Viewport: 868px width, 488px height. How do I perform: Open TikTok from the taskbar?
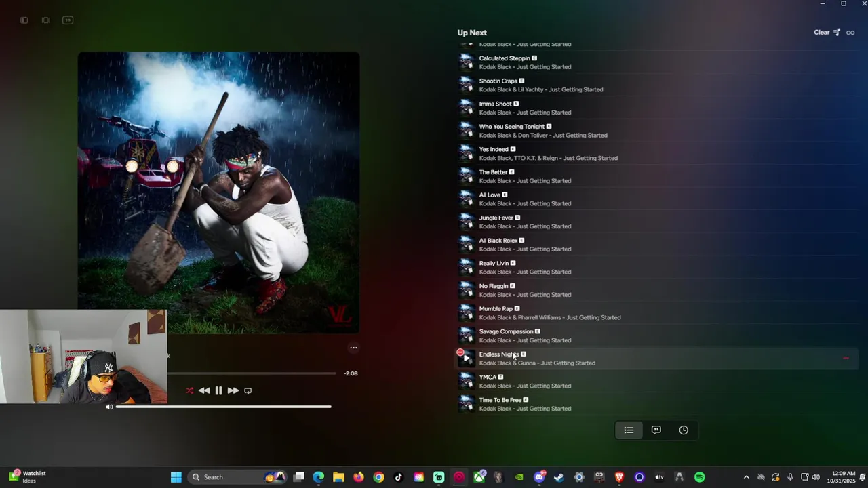tap(399, 477)
